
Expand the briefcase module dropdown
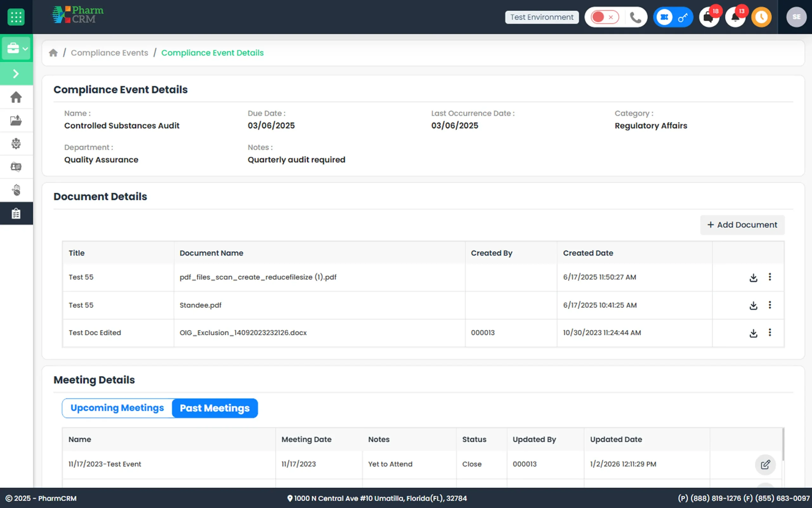(x=16, y=48)
